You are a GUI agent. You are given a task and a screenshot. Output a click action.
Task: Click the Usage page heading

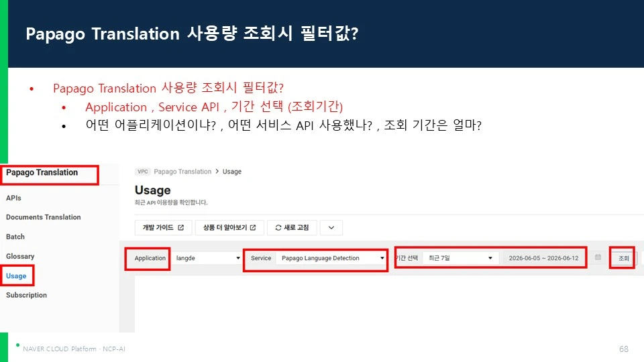coord(152,190)
